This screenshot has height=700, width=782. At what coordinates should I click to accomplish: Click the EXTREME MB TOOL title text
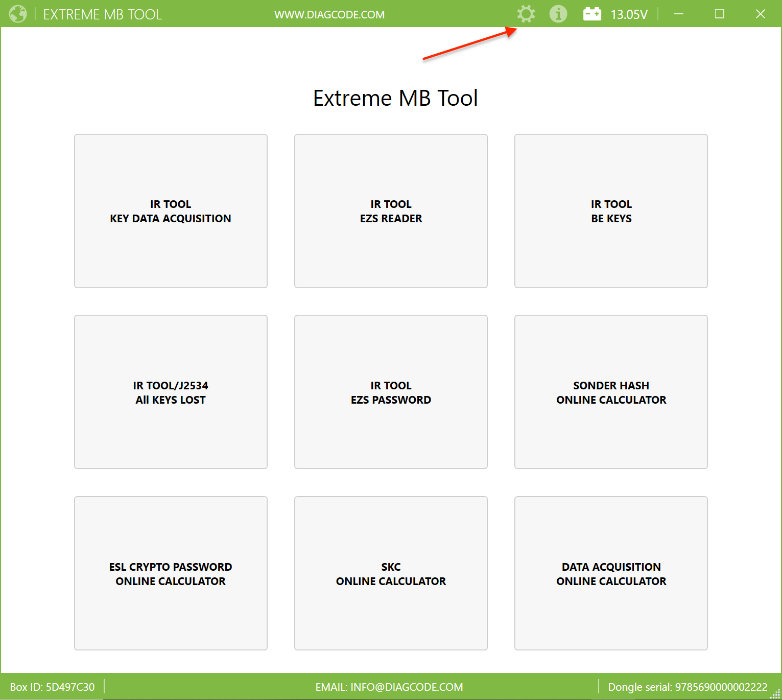(x=102, y=14)
